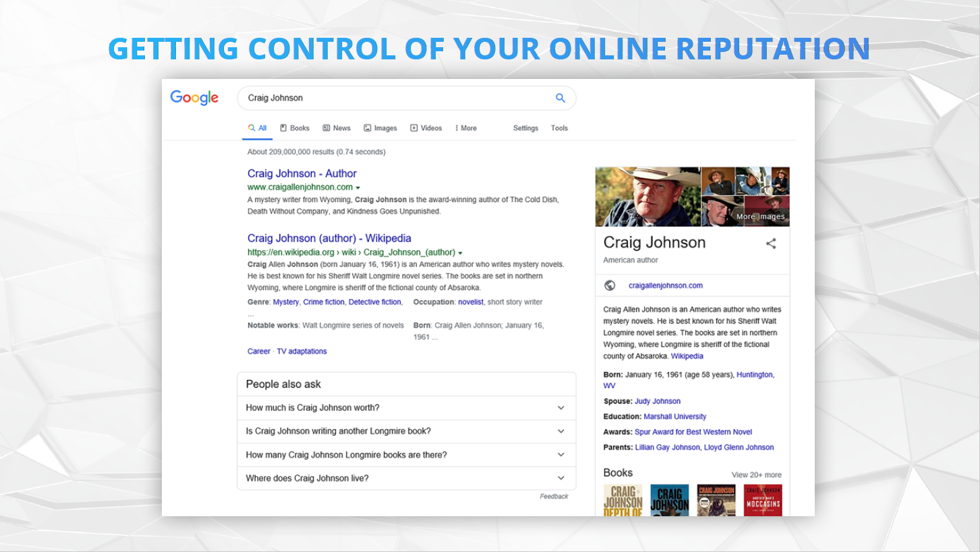
Task: Switch to the News tab
Action: click(x=337, y=128)
